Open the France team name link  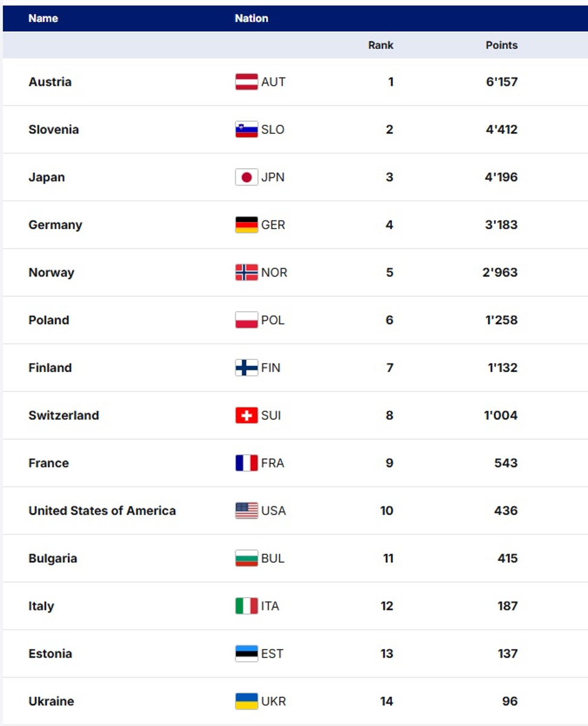pyautogui.click(x=48, y=463)
